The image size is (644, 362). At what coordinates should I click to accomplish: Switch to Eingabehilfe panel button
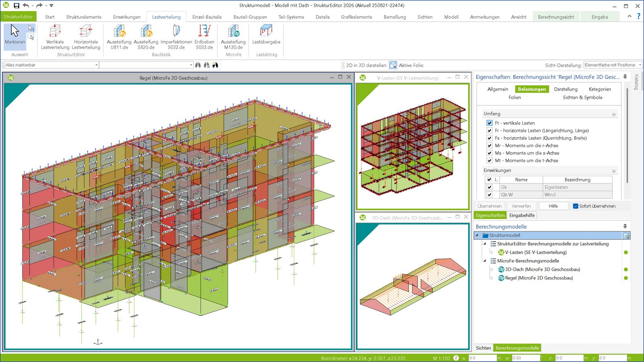pyautogui.click(x=522, y=215)
